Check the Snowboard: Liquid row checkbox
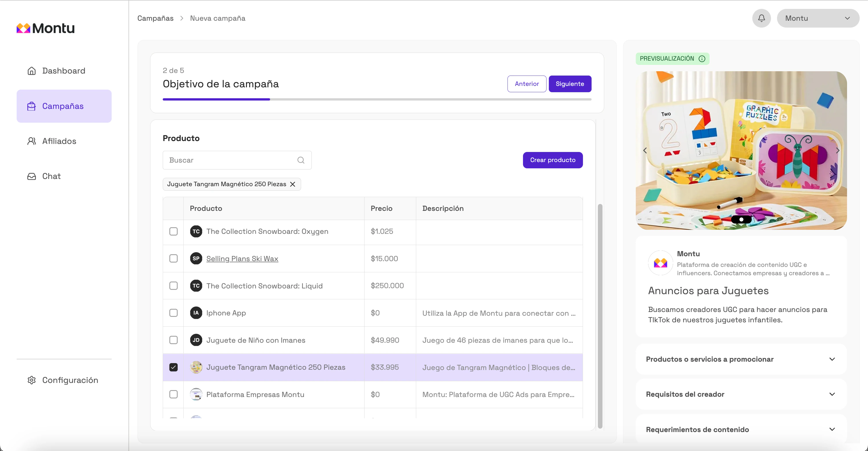Screen dimensions: 868x451 [x=174, y=286]
